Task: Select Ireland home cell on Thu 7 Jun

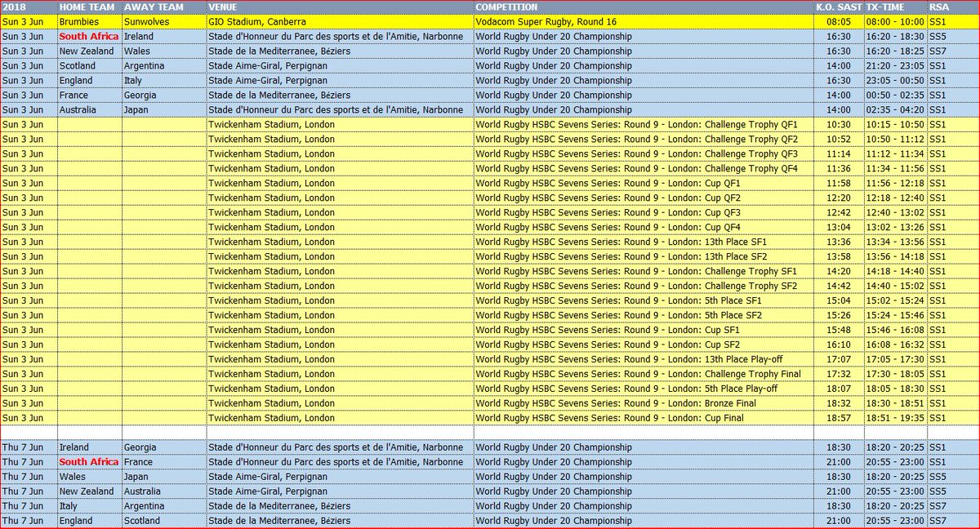Action: 89,448
